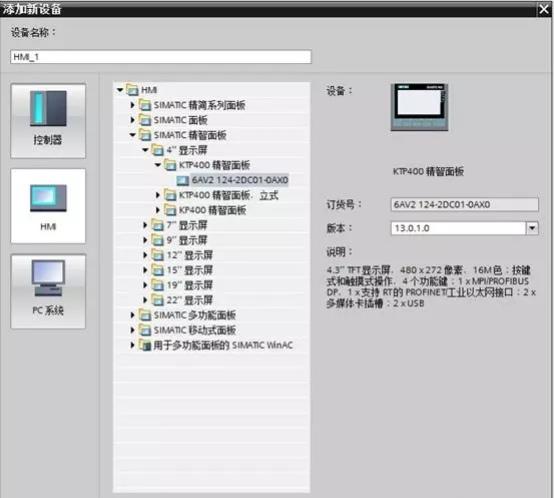
Task: Select the SIMATIC 多功能面板 label
Action: (195, 315)
